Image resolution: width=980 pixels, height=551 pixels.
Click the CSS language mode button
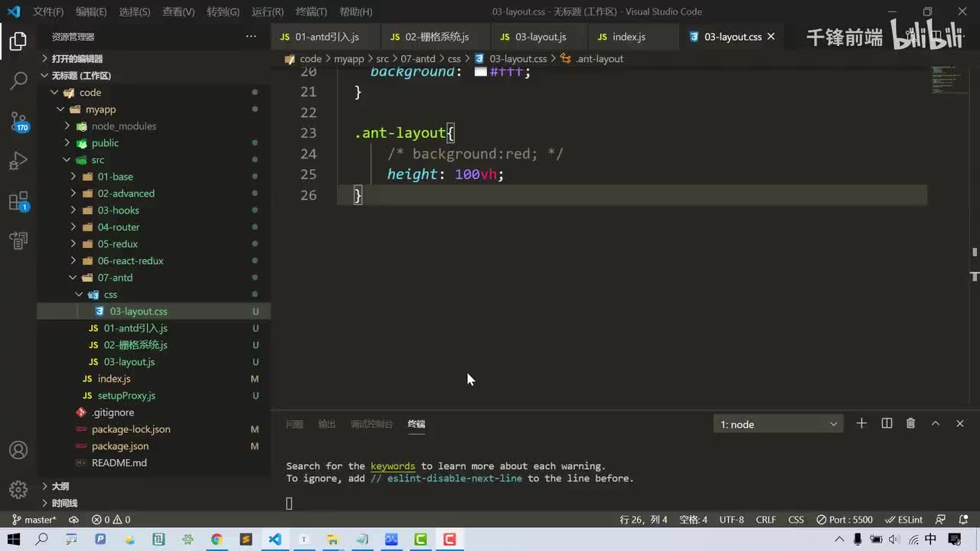pos(796,520)
